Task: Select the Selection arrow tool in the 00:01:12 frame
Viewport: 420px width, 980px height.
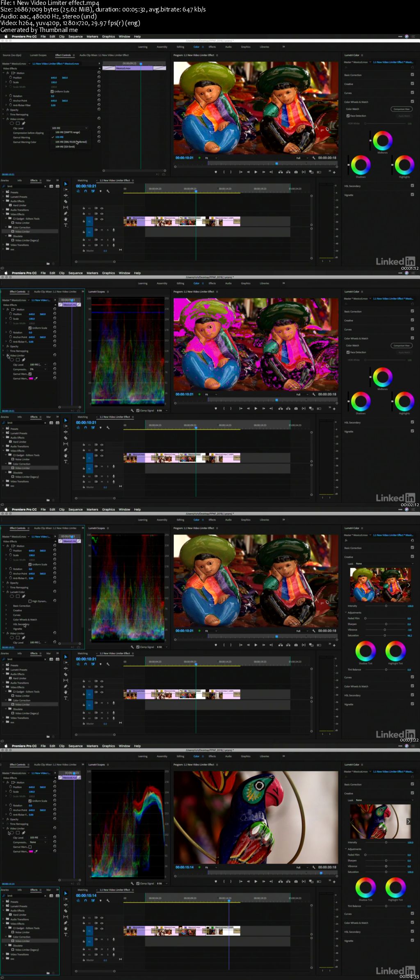Action: point(66,184)
